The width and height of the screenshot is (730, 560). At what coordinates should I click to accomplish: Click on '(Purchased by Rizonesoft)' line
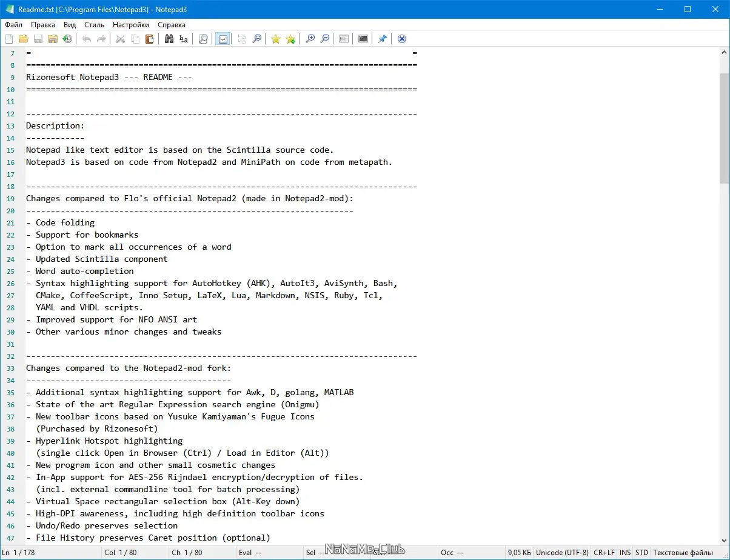(97, 428)
